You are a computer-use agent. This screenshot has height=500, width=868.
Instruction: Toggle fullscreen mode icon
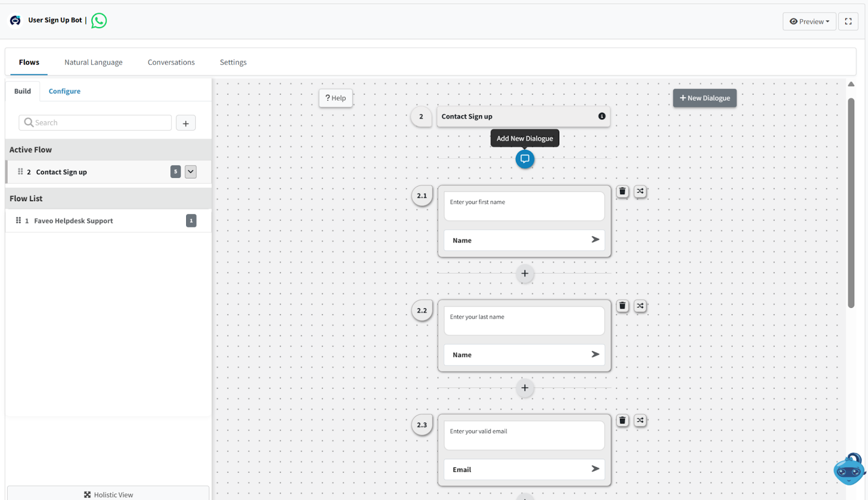[x=848, y=21]
